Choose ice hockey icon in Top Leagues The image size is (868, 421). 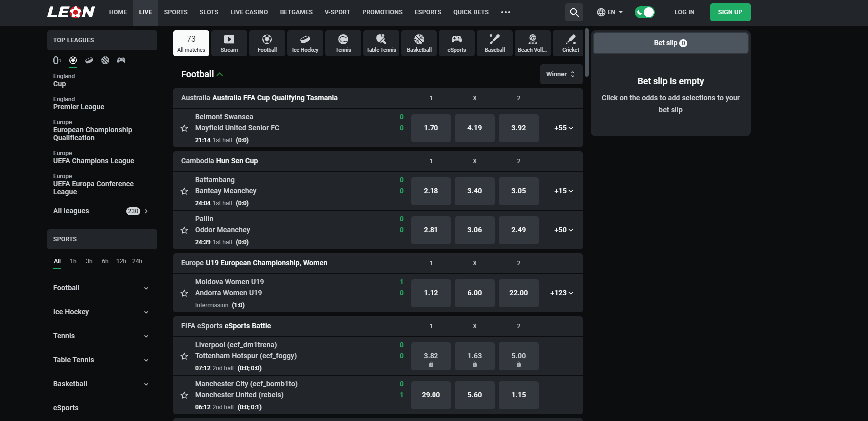tap(89, 60)
